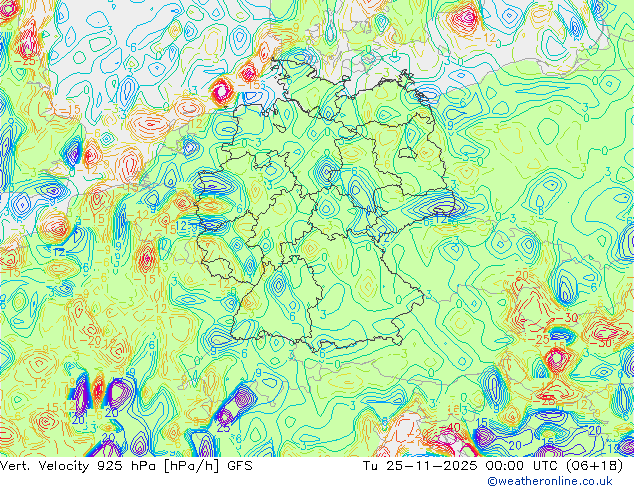Click the weatheronline.co.uk copyright text
Image resolution: width=634 pixels, height=490 pixels.
[x=549, y=481]
